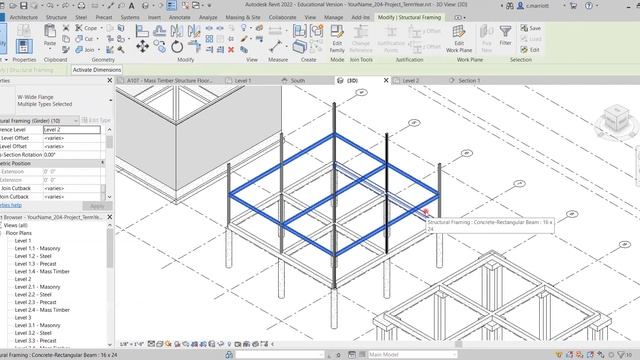The width and height of the screenshot is (640, 360).
Task: Open Level 3.1 - Masonry floor plan
Action: pos(37,325)
